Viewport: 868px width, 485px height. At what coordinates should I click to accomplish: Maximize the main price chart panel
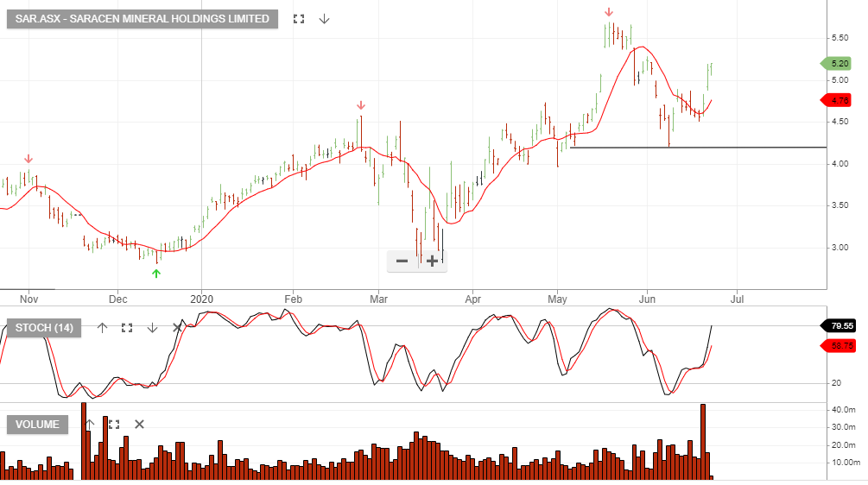(x=299, y=19)
